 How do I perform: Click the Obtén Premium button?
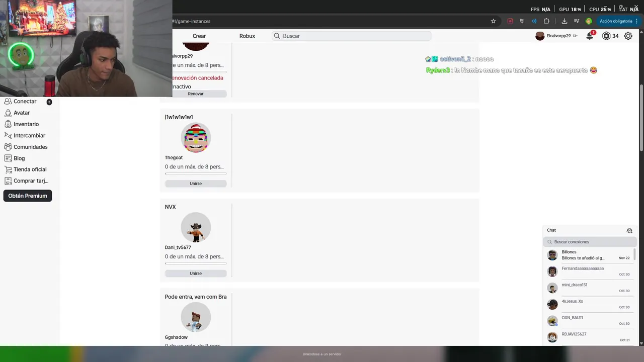pos(28,196)
